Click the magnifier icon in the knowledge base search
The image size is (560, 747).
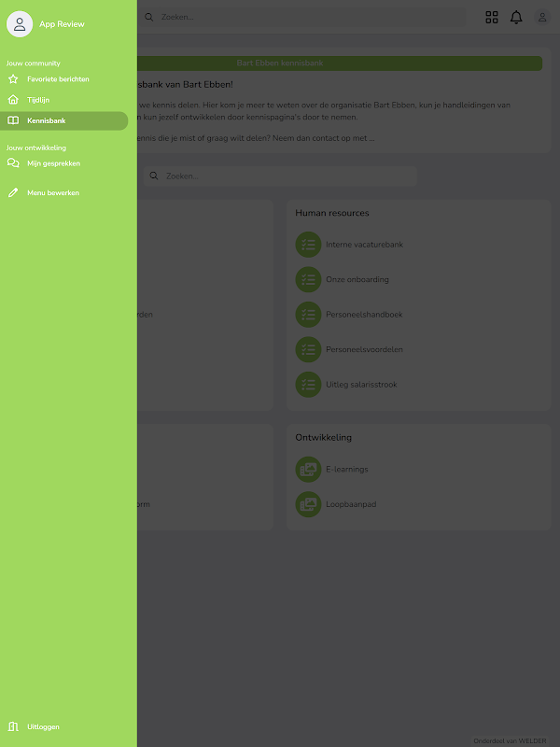pos(154,176)
